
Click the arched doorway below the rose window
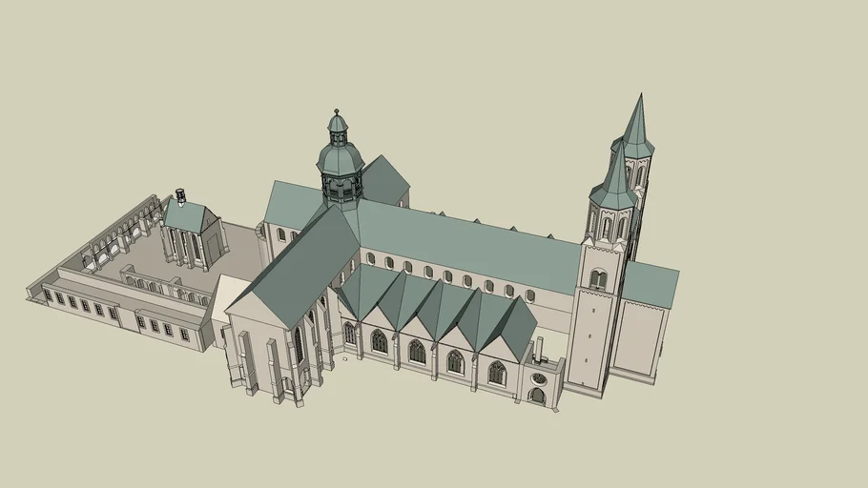pos(538,396)
